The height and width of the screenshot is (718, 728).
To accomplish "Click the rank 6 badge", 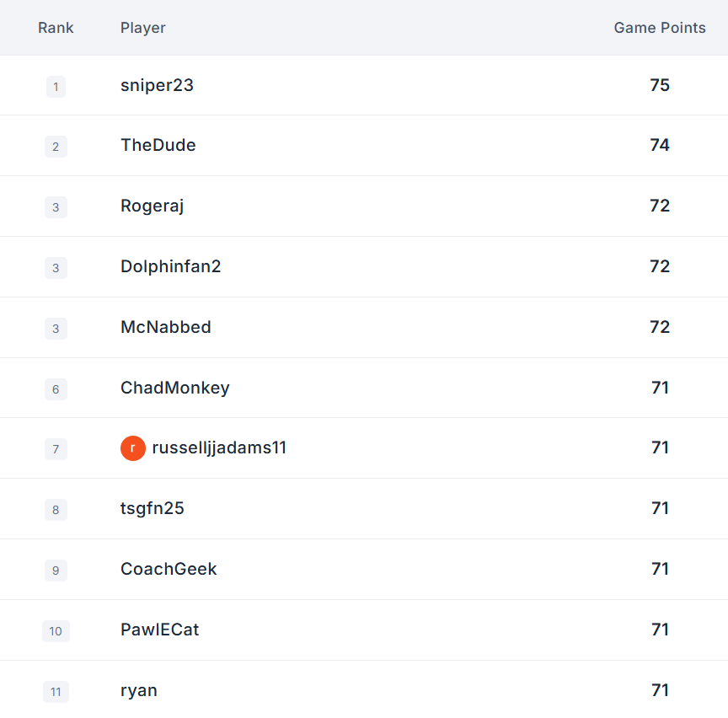I will 56,389.
